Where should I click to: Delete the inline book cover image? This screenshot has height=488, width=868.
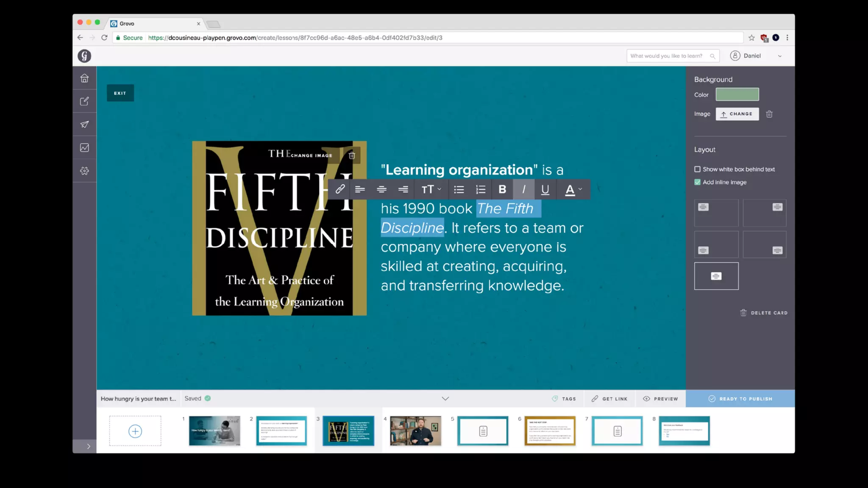tap(352, 155)
